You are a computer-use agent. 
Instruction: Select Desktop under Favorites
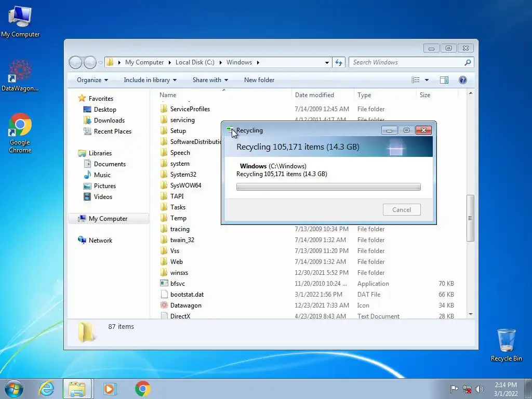(105, 110)
